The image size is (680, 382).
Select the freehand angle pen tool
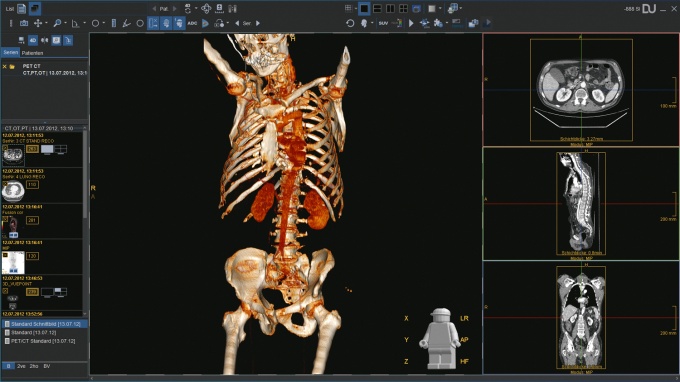(x=126, y=23)
